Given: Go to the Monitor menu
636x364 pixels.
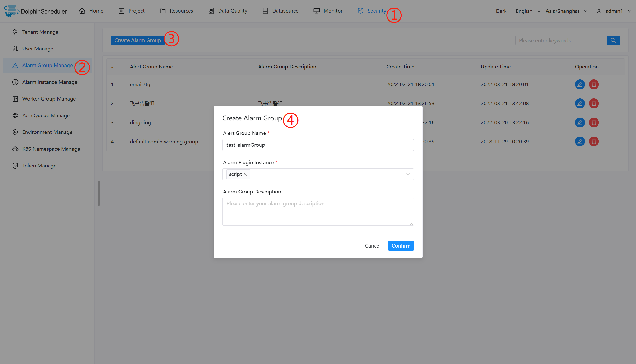Looking at the screenshot, I should (328, 11).
